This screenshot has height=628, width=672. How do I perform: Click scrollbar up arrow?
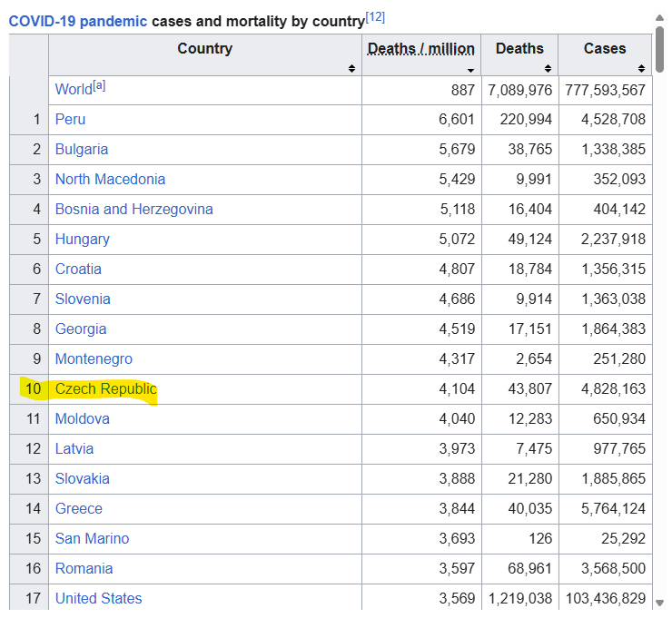(659, 17)
